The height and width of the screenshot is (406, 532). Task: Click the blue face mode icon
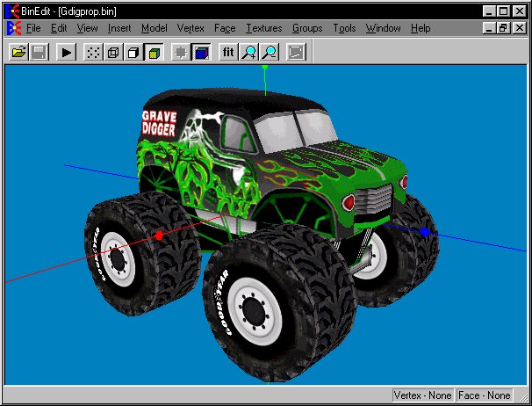(x=201, y=53)
